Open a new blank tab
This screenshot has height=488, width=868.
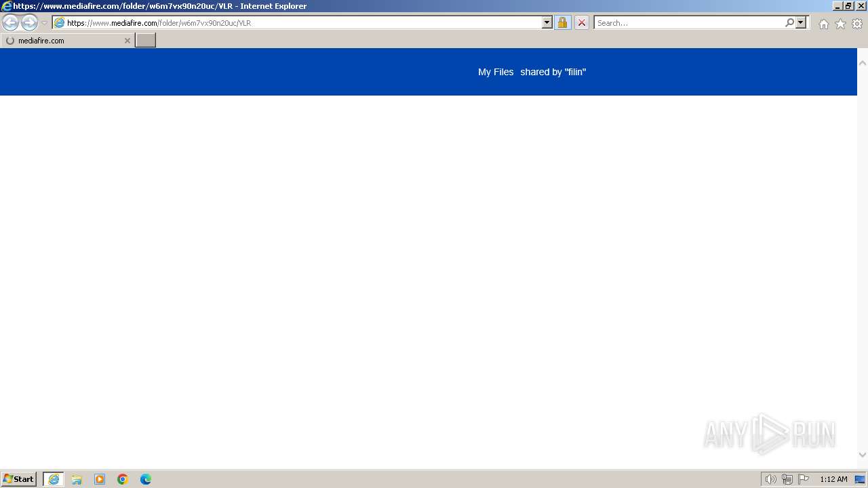146,41
